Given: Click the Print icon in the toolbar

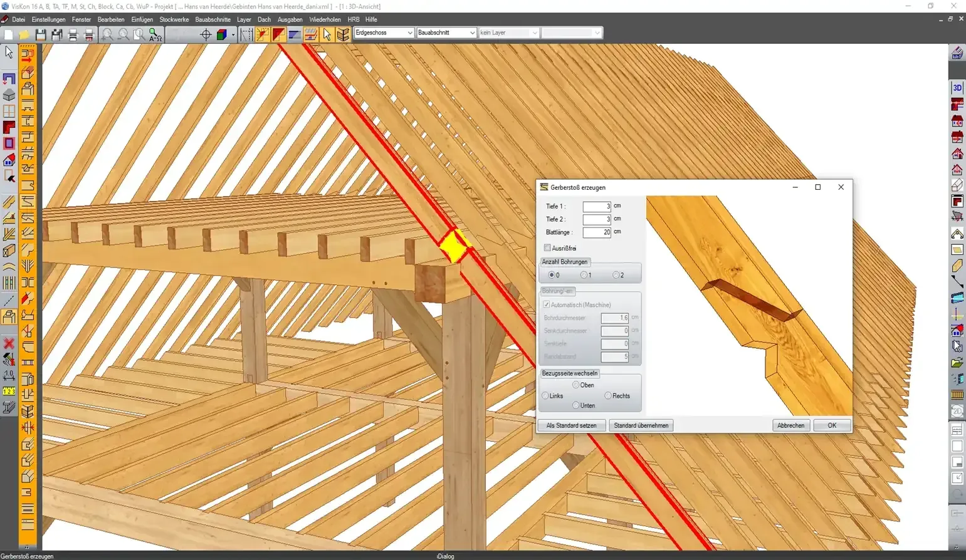Looking at the screenshot, I should click(x=73, y=34).
